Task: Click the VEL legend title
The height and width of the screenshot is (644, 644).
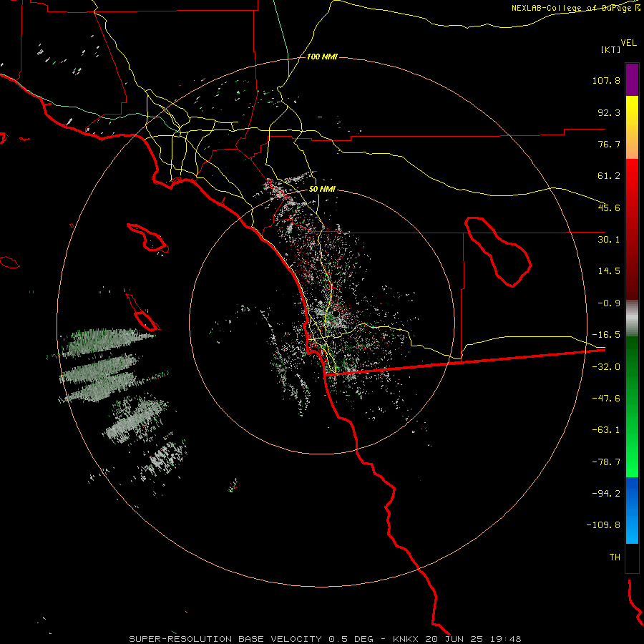Action: [628, 43]
